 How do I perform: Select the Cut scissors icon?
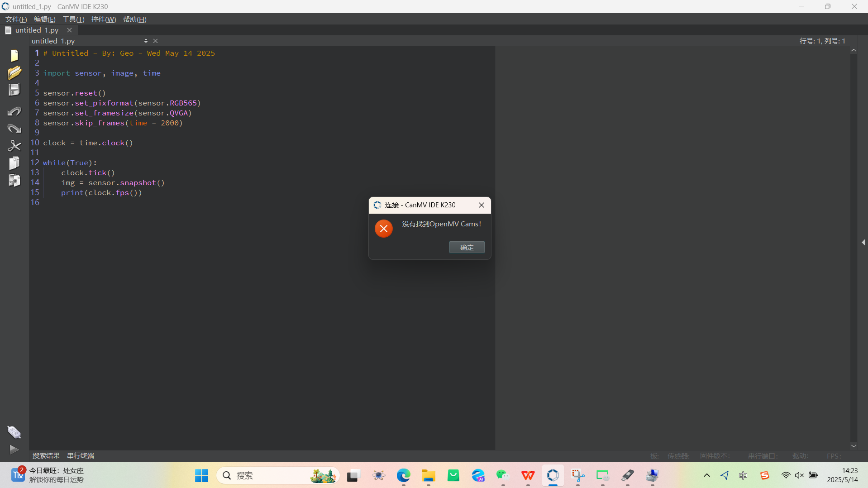tap(14, 146)
